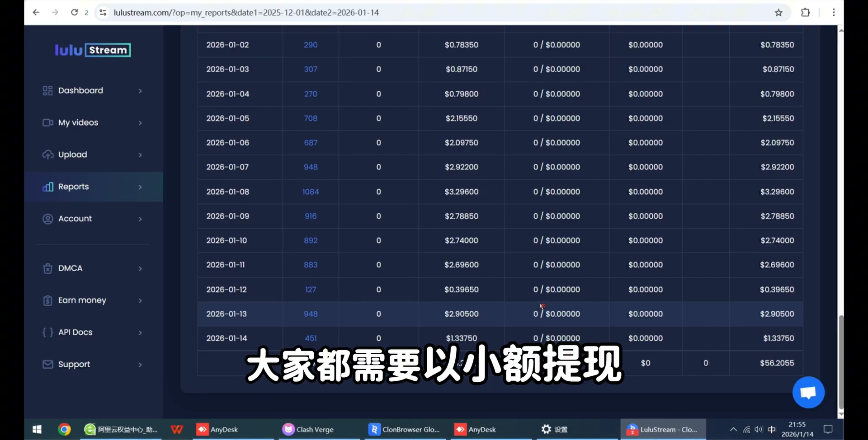868x440 pixels.
Task: Toggle the Chinese input method indicator
Action: [772, 429]
